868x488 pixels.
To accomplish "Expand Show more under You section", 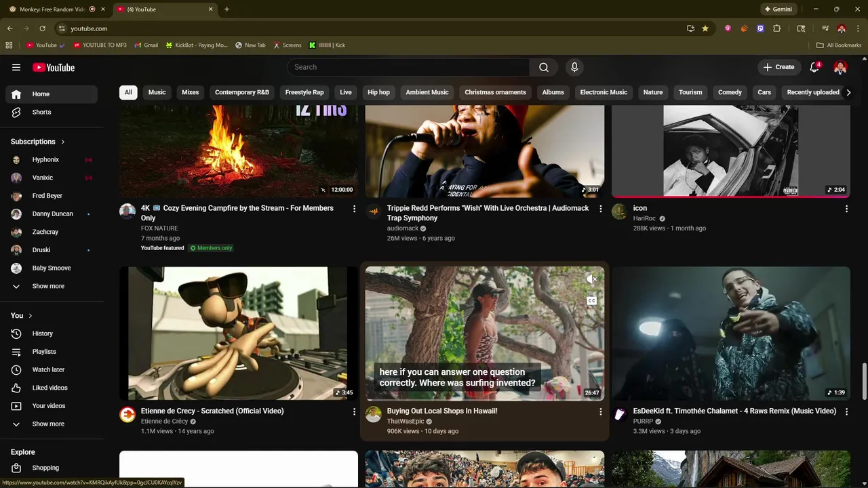I will tap(52, 424).
